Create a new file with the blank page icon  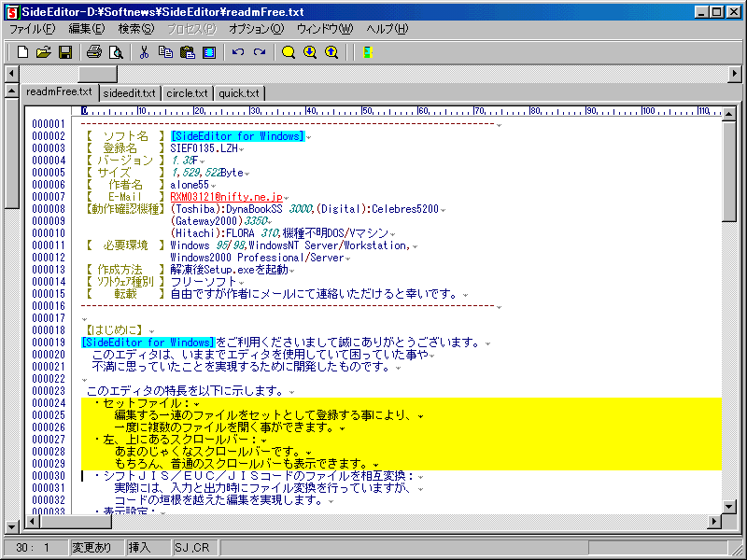[21, 52]
